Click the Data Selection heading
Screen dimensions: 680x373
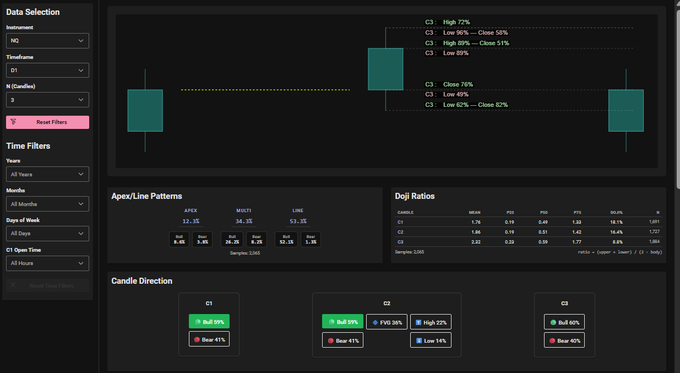tap(33, 12)
